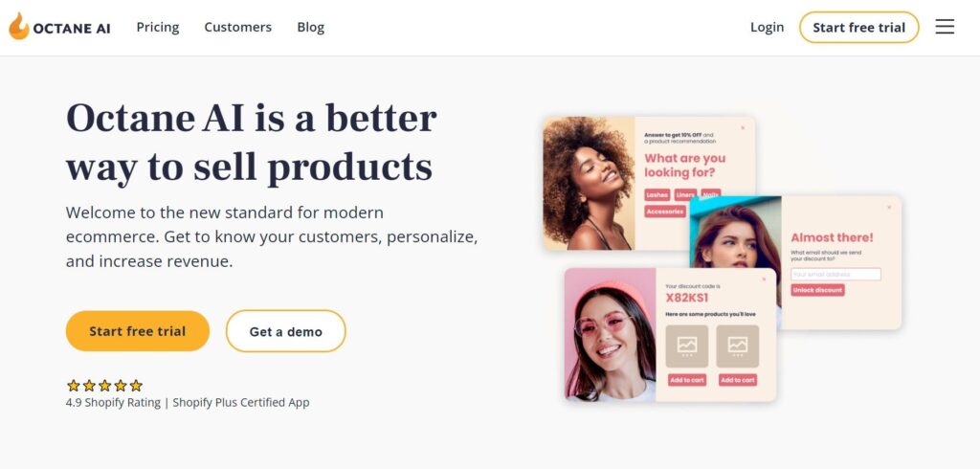Click the orange Start free trial button
The width and height of the screenshot is (980, 469).
click(137, 331)
